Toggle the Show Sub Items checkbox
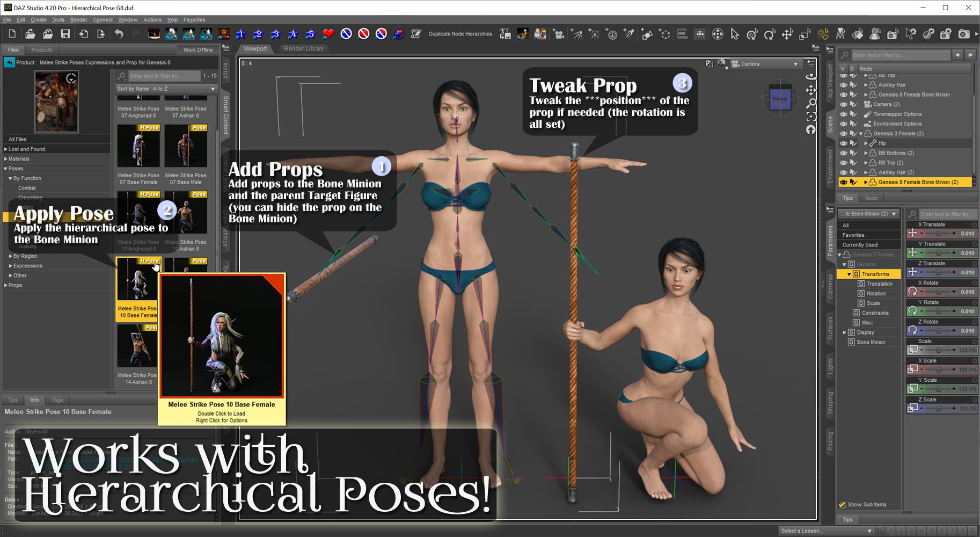 842,504
